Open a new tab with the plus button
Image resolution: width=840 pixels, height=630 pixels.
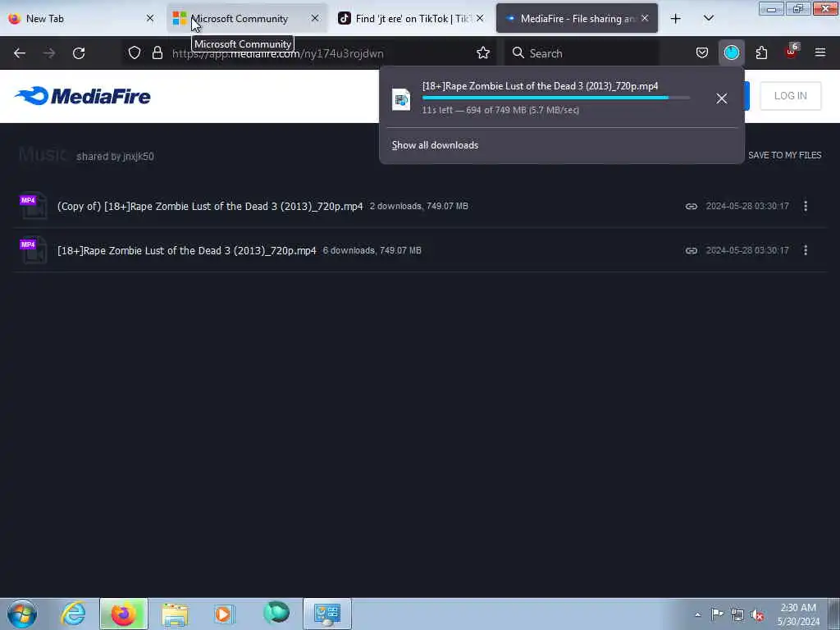[676, 19]
